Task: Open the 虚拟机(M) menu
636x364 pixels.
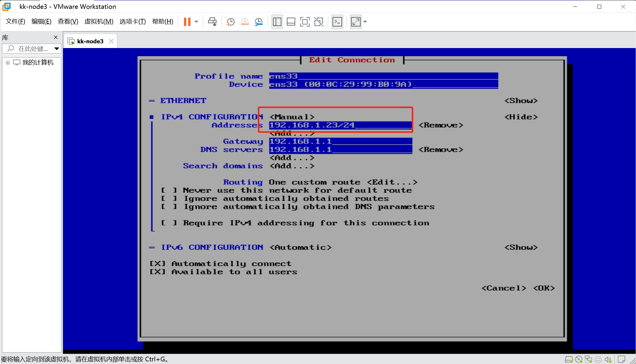Action: point(99,22)
